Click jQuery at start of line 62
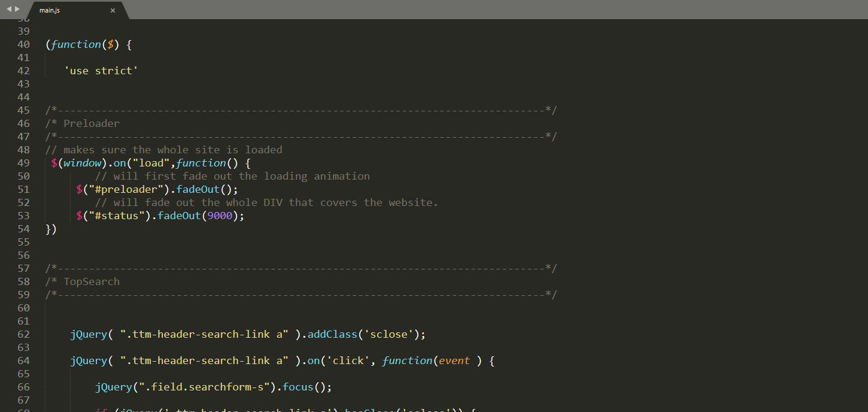 click(x=89, y=334)
